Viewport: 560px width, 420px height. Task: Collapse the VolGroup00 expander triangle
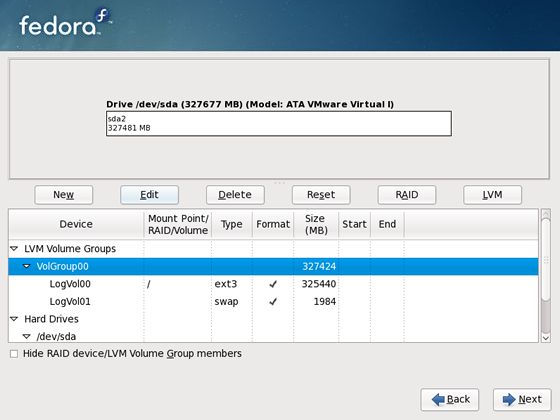pyautogui.click(x=26, y=266)
